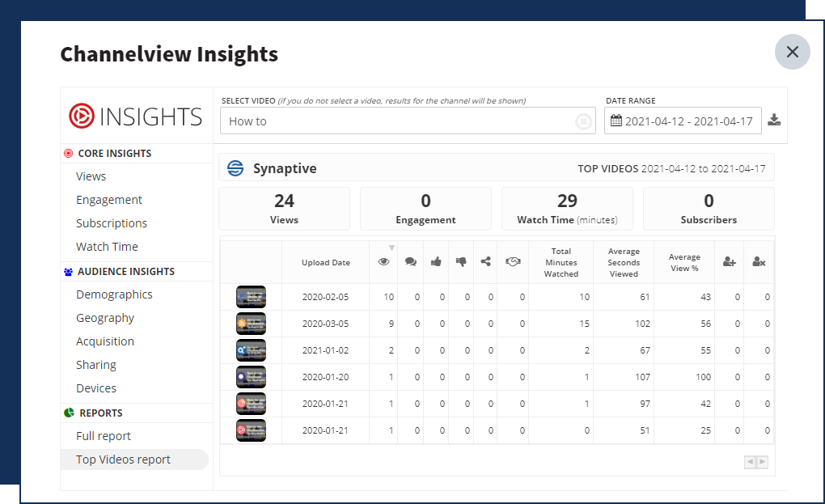Toggle descending sort arrow above views column

[391, 248]
